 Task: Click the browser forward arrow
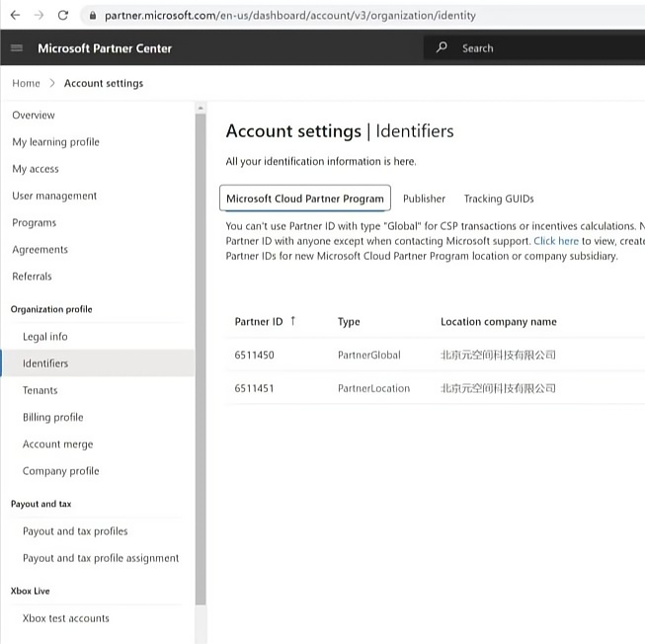tap(40, 16)
